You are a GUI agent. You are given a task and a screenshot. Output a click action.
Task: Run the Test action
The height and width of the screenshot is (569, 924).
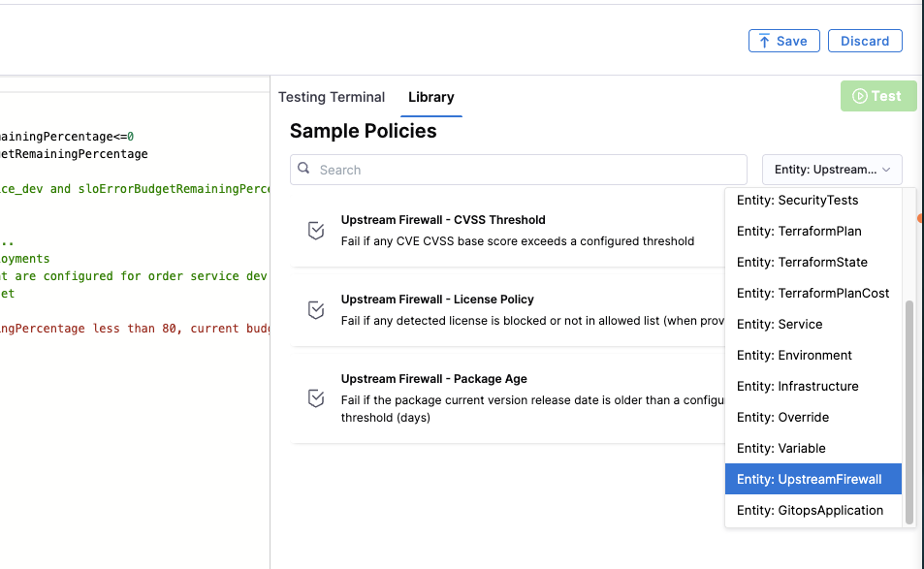(877, 96)
